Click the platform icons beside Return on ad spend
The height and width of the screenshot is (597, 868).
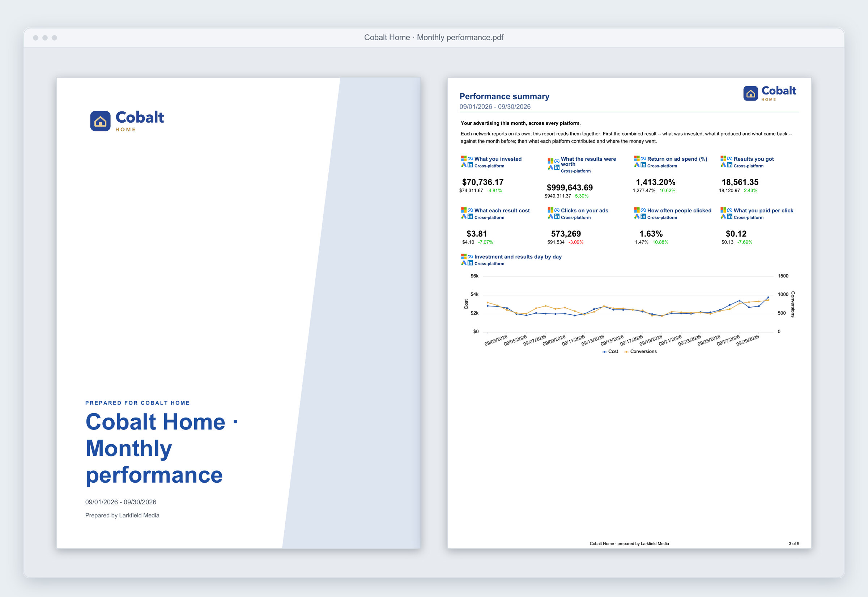pyautogui.click(x=640, y=162)
